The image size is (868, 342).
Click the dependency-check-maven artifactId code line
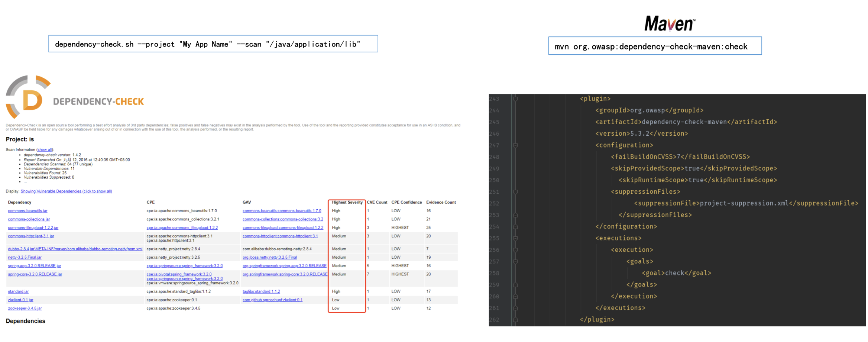coord(686,122)
